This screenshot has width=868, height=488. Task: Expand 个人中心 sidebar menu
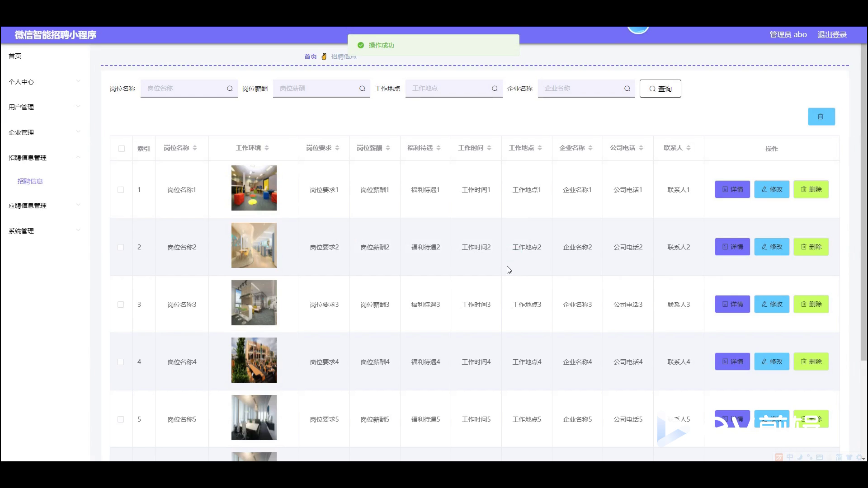coord(44,82)
